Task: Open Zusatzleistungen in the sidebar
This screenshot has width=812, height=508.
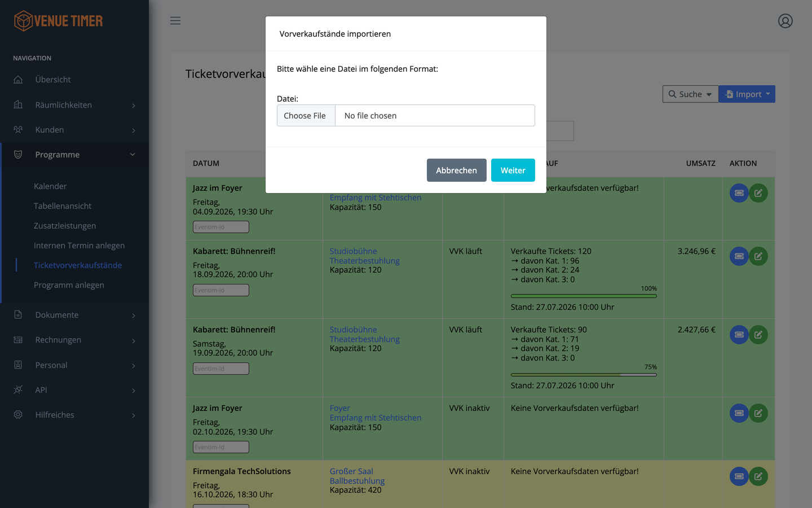Action: click(65, 226)
